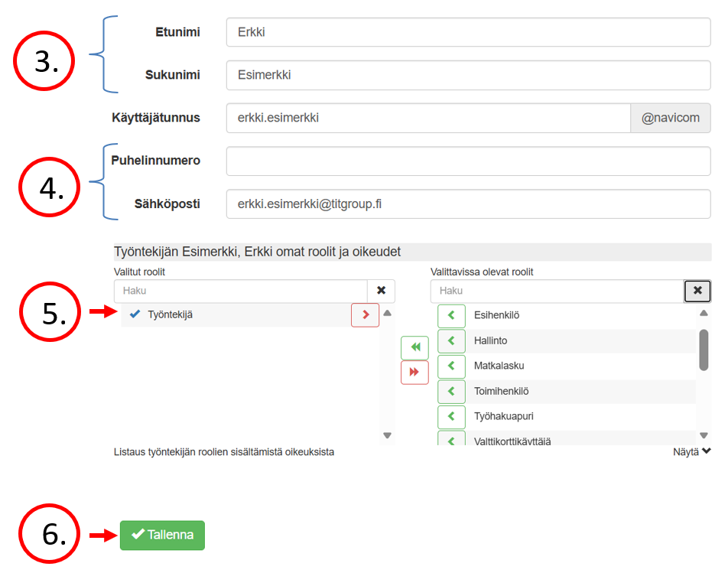728x586 pixels.
Task: Add the Hallinto role with green arrow
Action: click(x=451, y=340)
